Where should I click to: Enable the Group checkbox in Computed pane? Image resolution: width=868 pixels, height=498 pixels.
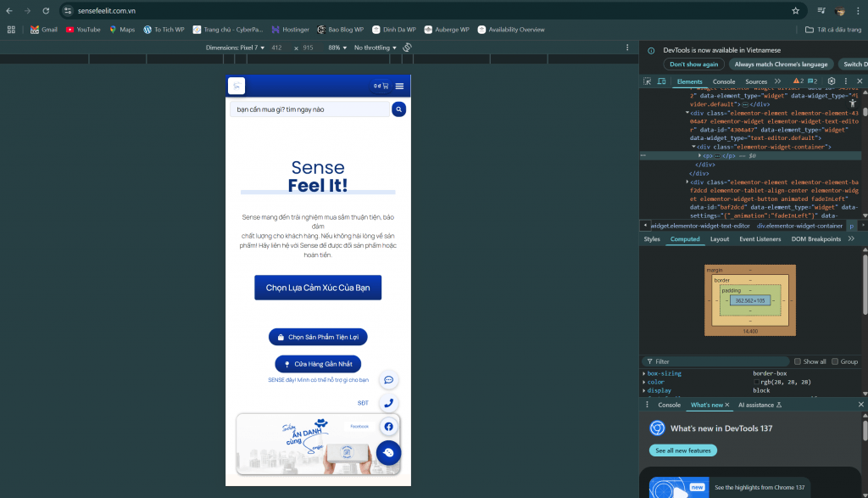(x=835, y=361)
